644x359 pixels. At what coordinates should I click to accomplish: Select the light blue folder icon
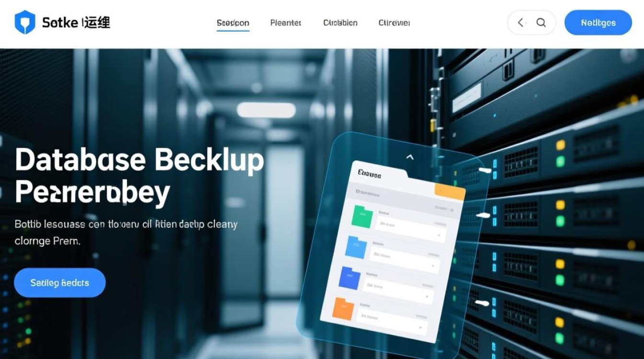[356, 247]
